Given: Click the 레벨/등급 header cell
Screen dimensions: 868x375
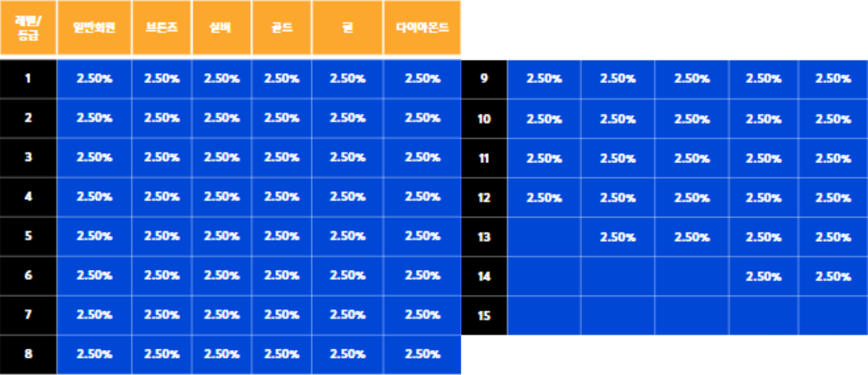Looking at the screenshot, I should tap(28, 27).
